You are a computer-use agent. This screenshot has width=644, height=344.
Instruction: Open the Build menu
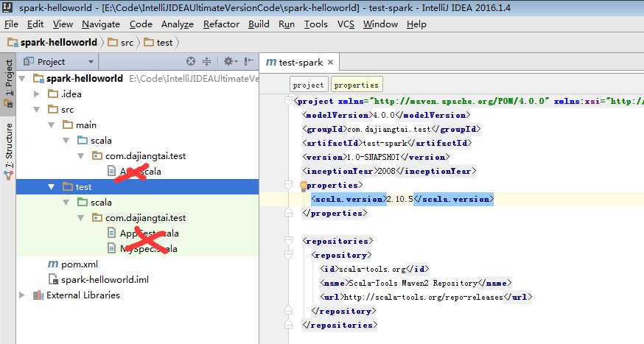[259, 24]
